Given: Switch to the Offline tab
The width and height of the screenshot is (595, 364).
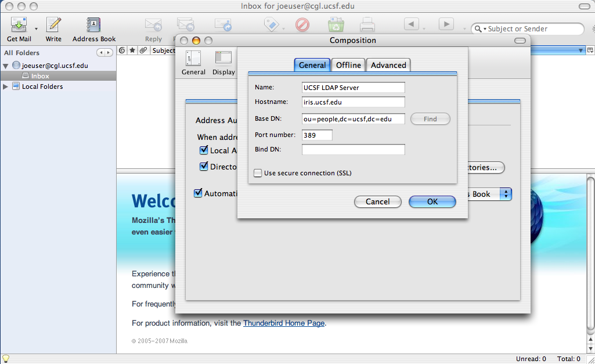Looking at the screenshot, I should (348, 65).
